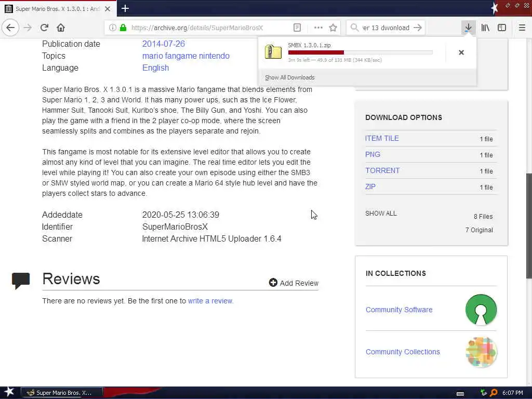Open the Library toolbar button
The width and height of the screenshot is (532, 399).
[485, 28]
